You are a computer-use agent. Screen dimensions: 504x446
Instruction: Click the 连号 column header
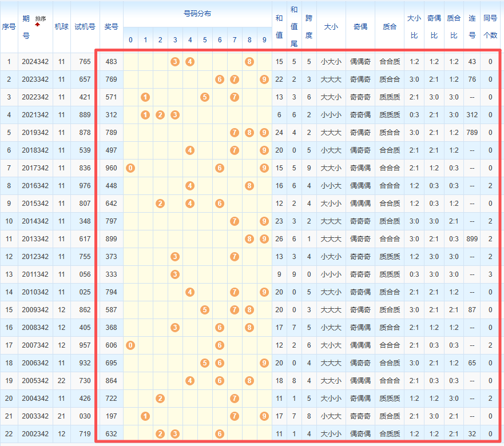coord(472,27)
